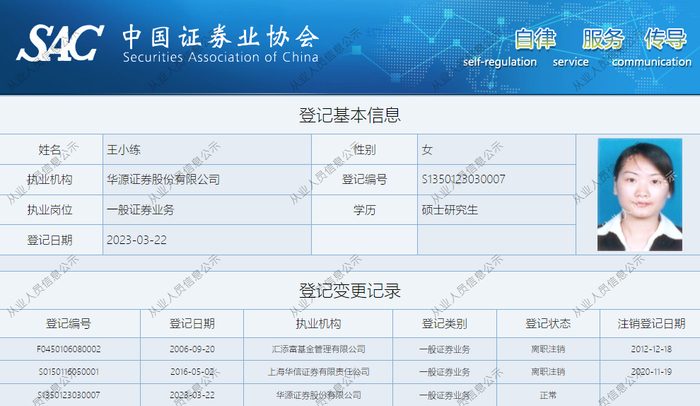Click the Securities Association of China subtitle
700x406 pixels.
click(x=221, y=57)
